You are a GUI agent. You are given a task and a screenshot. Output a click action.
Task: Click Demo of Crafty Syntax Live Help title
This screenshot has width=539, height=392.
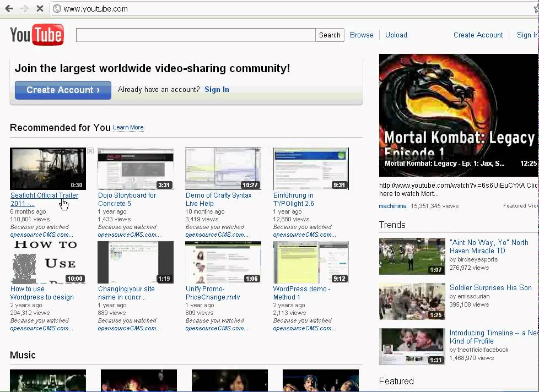pos(219,199)
